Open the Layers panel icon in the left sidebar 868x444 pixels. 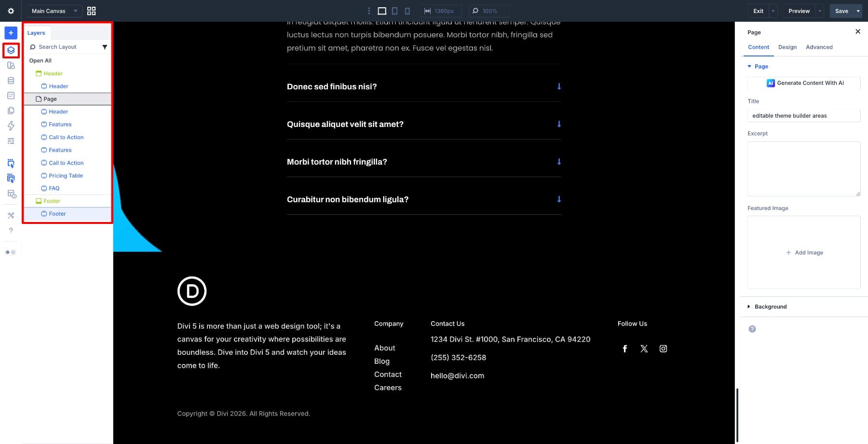pos(11,50)
